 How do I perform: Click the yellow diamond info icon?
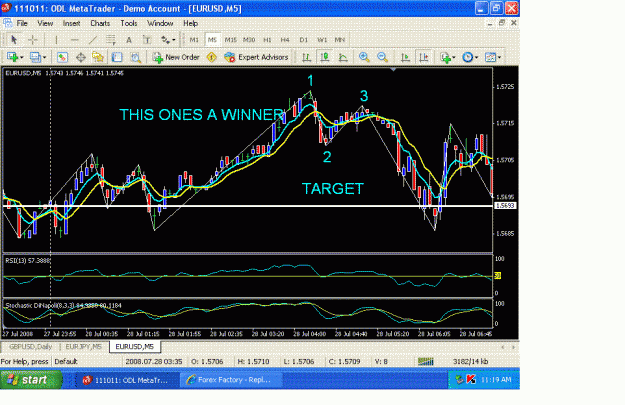tap(212, 57)
